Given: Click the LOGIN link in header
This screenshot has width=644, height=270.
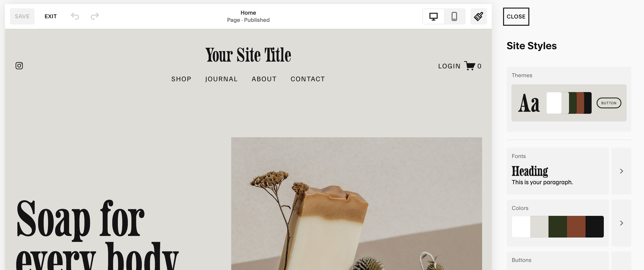Looking at the screenshot, I should click(449, 66).
